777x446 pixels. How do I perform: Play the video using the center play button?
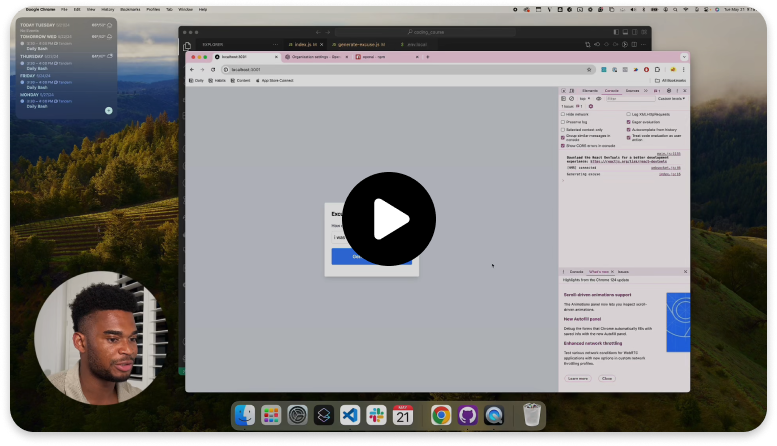(389, 219)
